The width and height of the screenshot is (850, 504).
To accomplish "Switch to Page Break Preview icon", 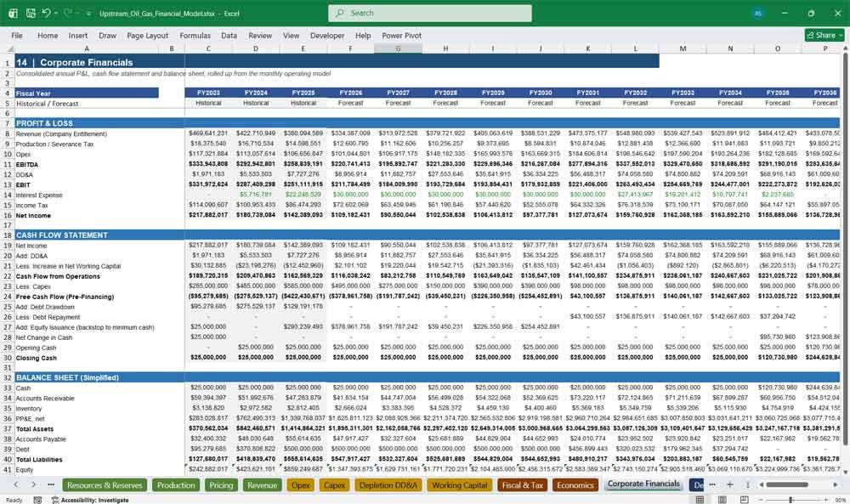I will pyautogui.click(x=745, y=500).
